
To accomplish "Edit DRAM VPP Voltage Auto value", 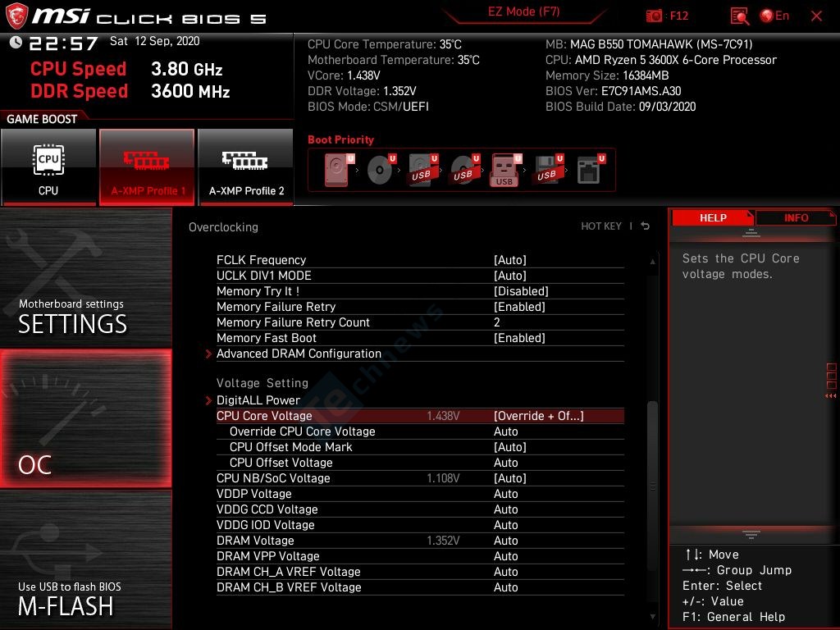I will pyautogui.click(x=505, y=556).
